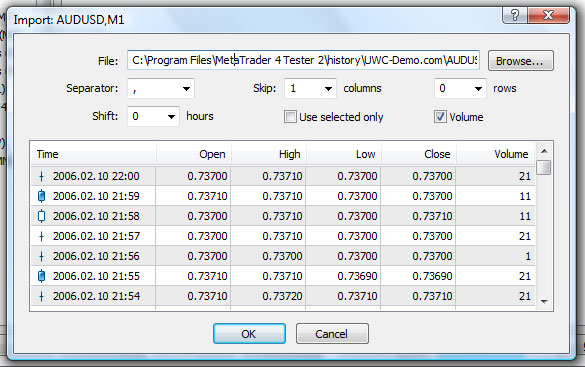Select row 2006.02.10 21:57
The width and height of the screenshot is (585, 367).
(283, 236)
